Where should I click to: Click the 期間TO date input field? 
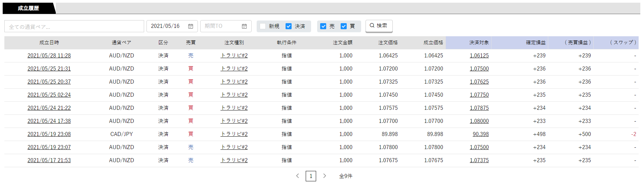(226, 26)
